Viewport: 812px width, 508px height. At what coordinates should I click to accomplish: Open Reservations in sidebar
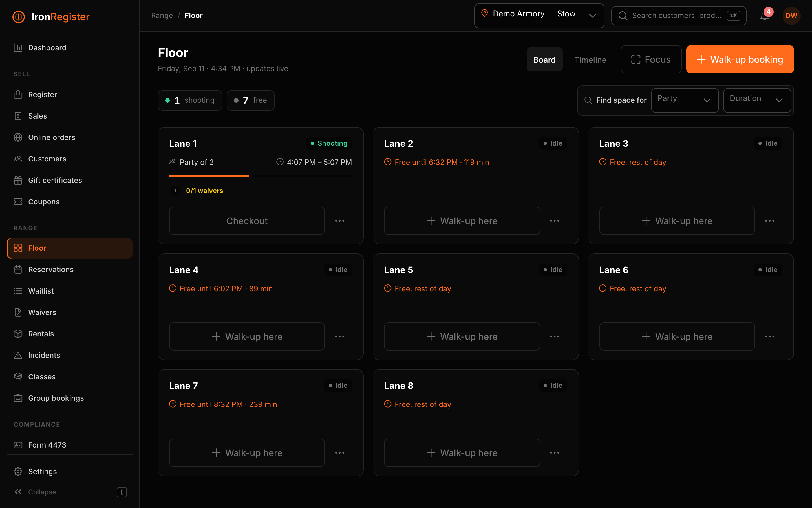pos(69,270)
